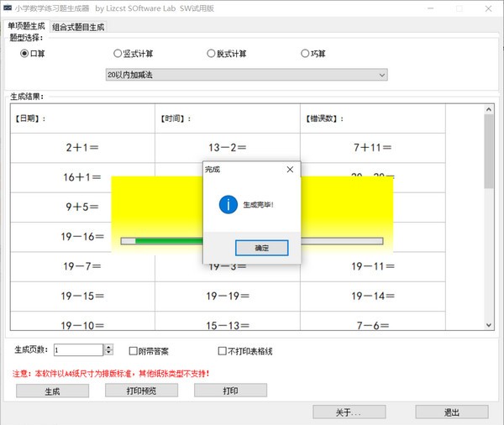This screenshot has height=425, width=504.
Task: Switch to the 单项题生成 tab
Action: coord(26,26)
